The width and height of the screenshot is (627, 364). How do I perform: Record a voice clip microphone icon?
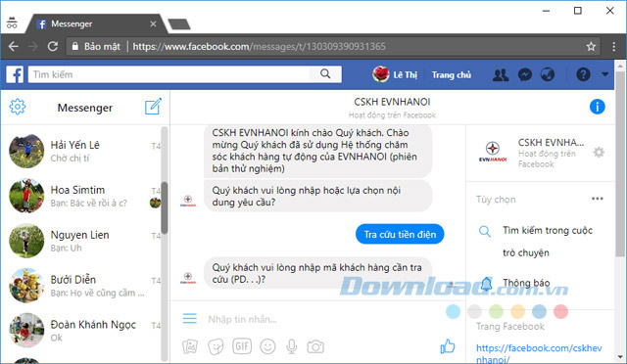coord(292,346)
